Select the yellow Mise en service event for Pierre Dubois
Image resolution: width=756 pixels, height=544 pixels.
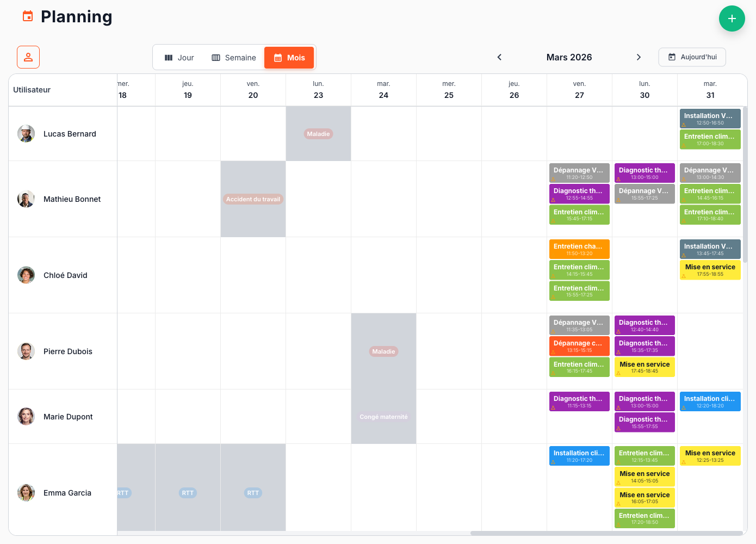[x=645, y=367]
